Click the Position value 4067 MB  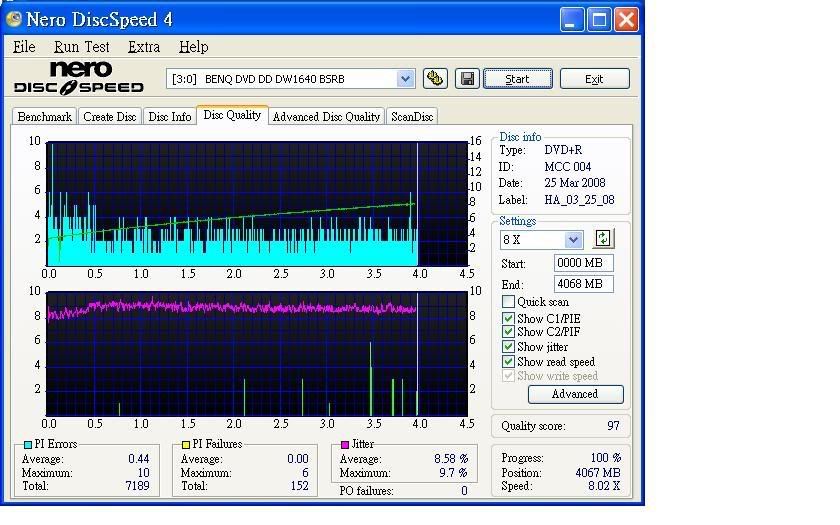pos(598,472)
